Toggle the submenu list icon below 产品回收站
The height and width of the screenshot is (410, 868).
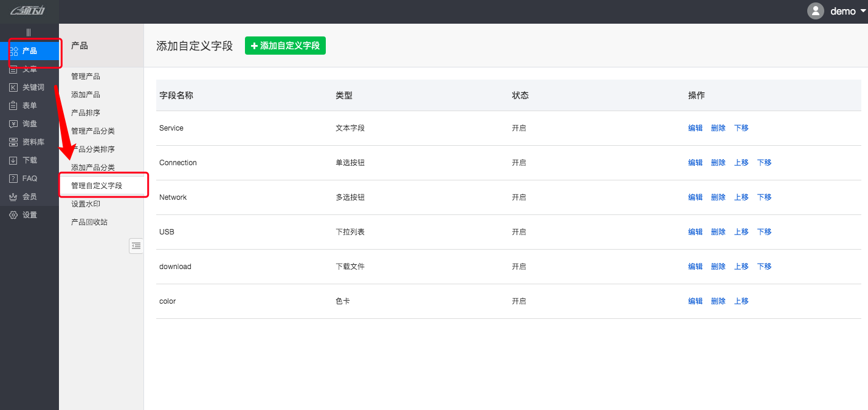(136, 246)
